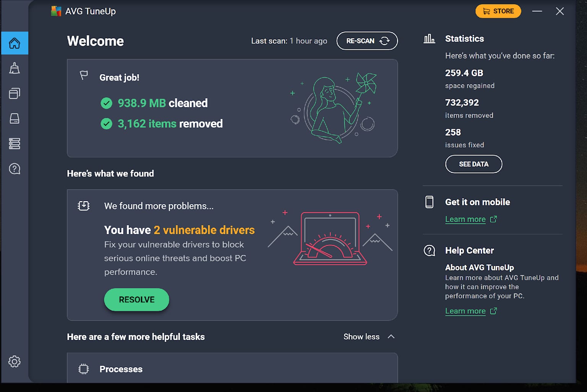Open AVG TuneUp settings gear

click(15, 361)
